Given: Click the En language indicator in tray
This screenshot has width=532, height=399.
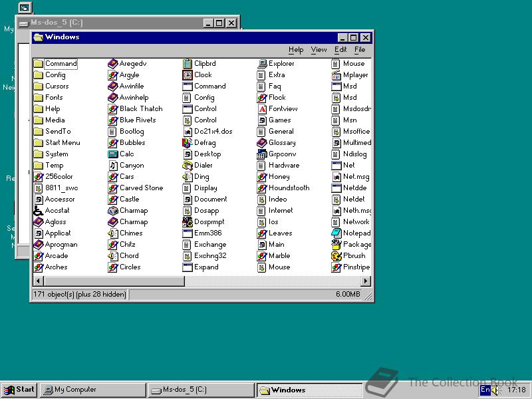Looking at the screenshot, I should (486, 390).
